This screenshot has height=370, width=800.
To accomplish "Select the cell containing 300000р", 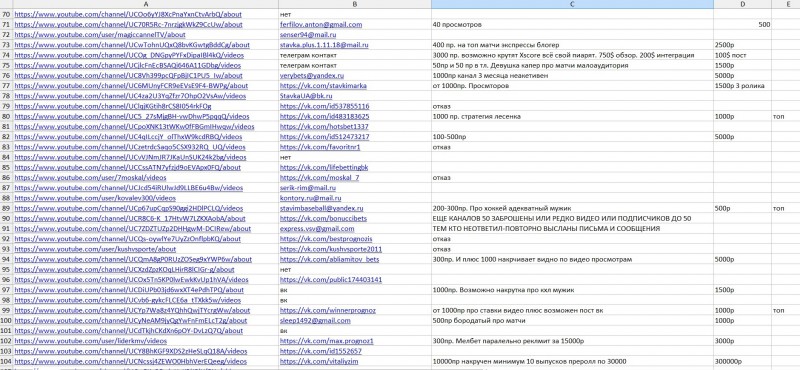I will click(x=742, y=361).
